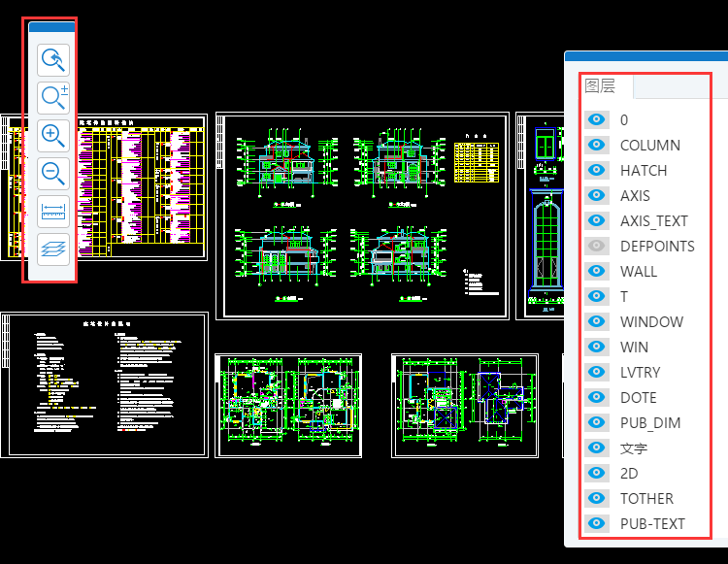Click the yellow table schedule sheet
Image resolution: width=728 pixels, height=564 pixels.
tap(142, 187)
